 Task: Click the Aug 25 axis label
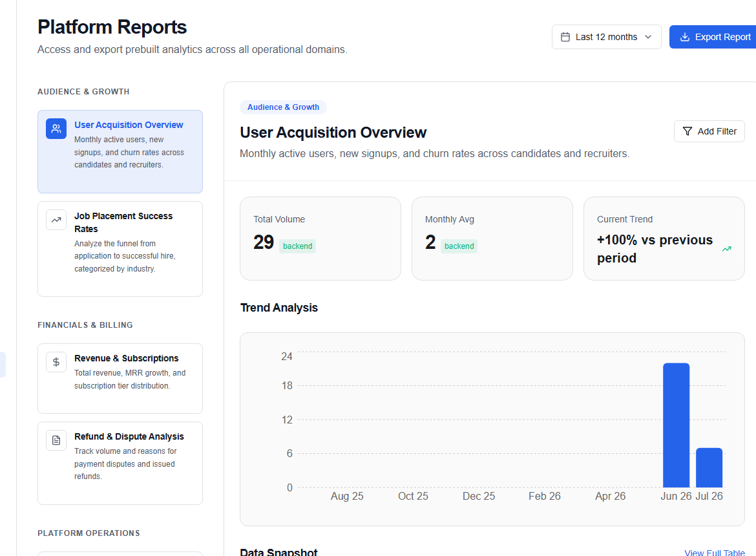click(x=347, y=497)
